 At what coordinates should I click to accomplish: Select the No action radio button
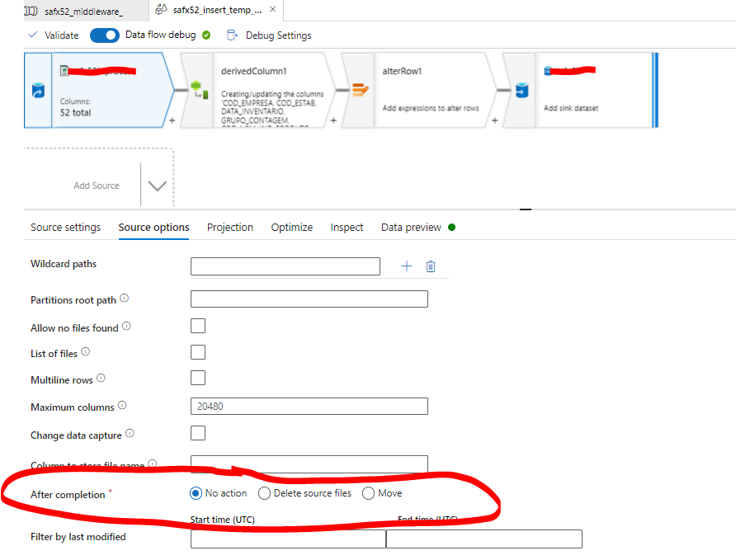196,493
